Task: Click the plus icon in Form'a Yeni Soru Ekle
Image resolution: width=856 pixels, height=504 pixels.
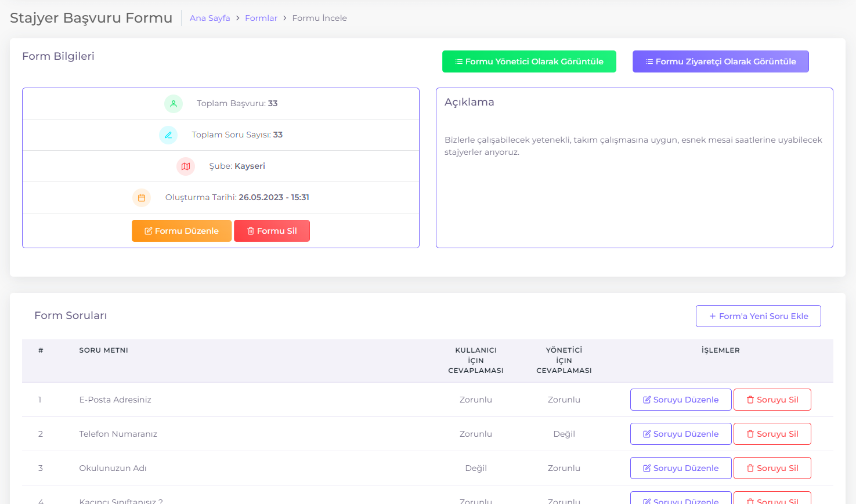Action: 713,316
